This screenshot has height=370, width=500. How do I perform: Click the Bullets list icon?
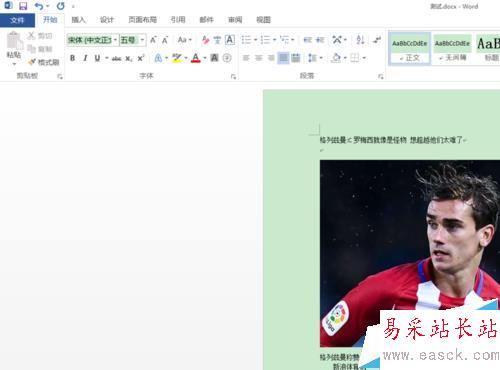tap(246, 40)
